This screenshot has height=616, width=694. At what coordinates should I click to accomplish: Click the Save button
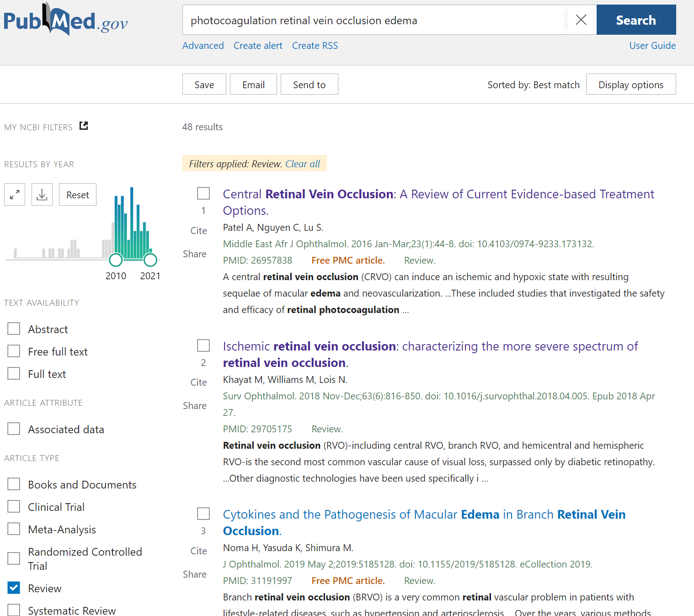[204, 85]
